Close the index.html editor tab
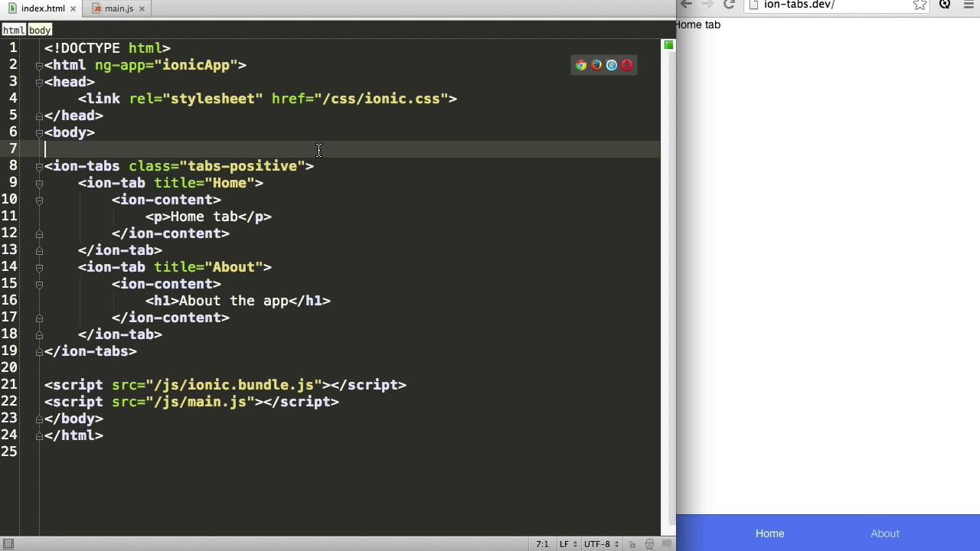This screenshot has width=980, height=551. (73, 8)
